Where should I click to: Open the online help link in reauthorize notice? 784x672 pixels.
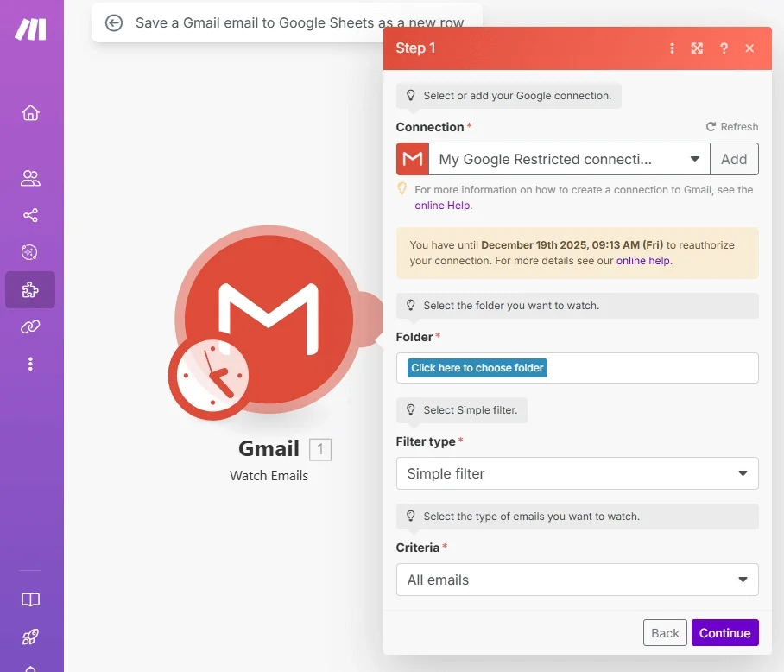pos(643,260)
